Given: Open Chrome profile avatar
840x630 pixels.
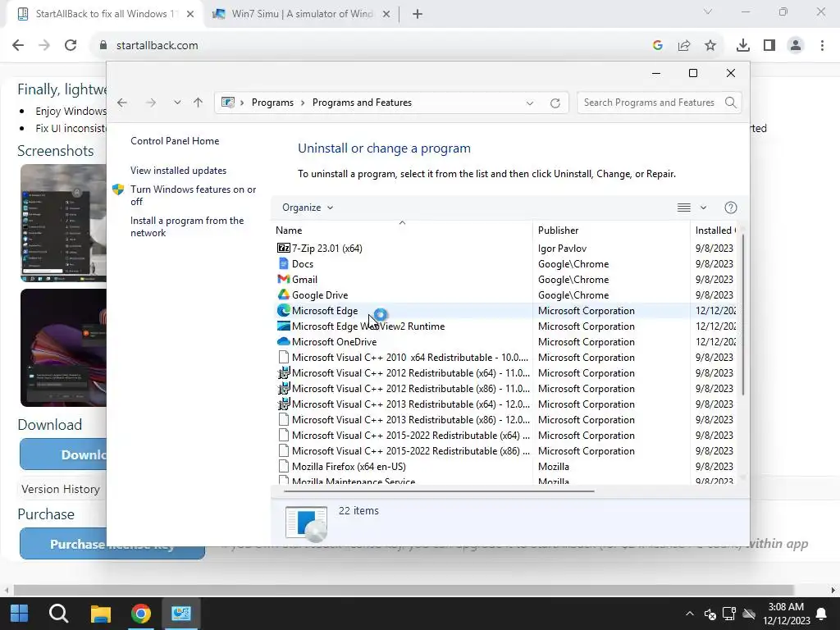Looking at the screenshot, I should [x=796, y=46].
